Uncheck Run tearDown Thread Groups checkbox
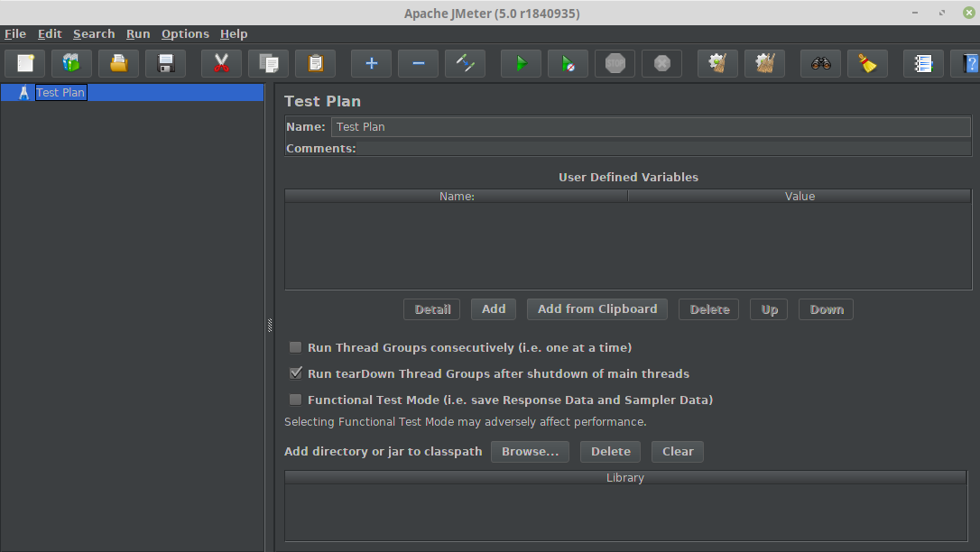This screenshot has height=552, width=980. [296, 373]
